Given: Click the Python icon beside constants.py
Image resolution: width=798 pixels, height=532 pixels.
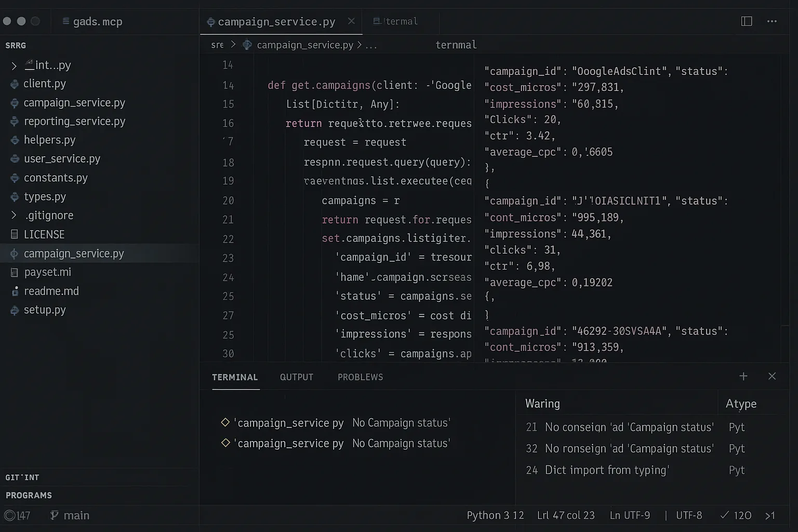Looking at the screenshot, I should (x=15, y=178).
